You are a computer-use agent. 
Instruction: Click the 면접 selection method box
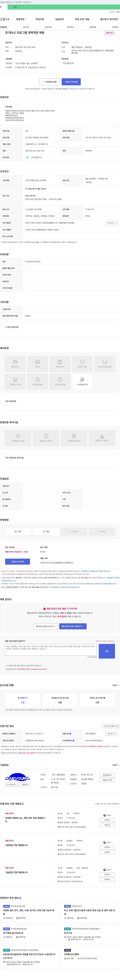[46, 532]
